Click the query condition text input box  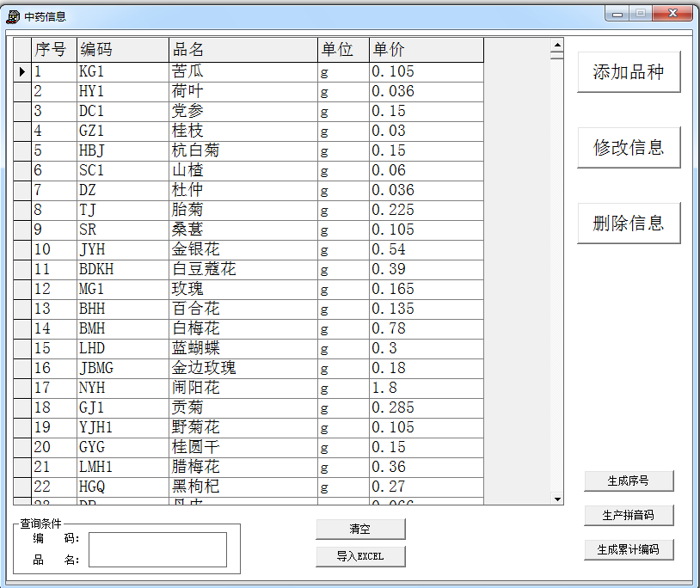tap(157, 549)
